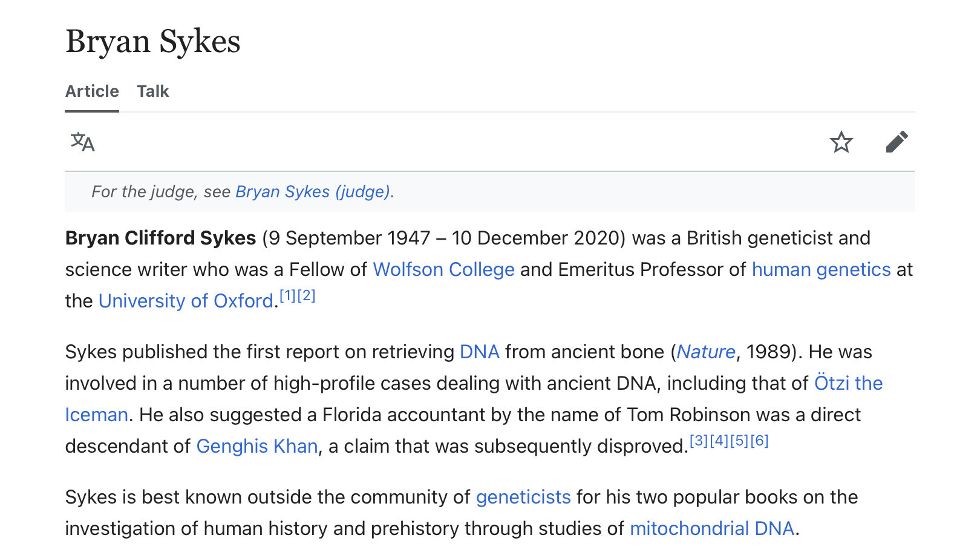
Task: Click citation reference [3]
Action: coord(699,441)
